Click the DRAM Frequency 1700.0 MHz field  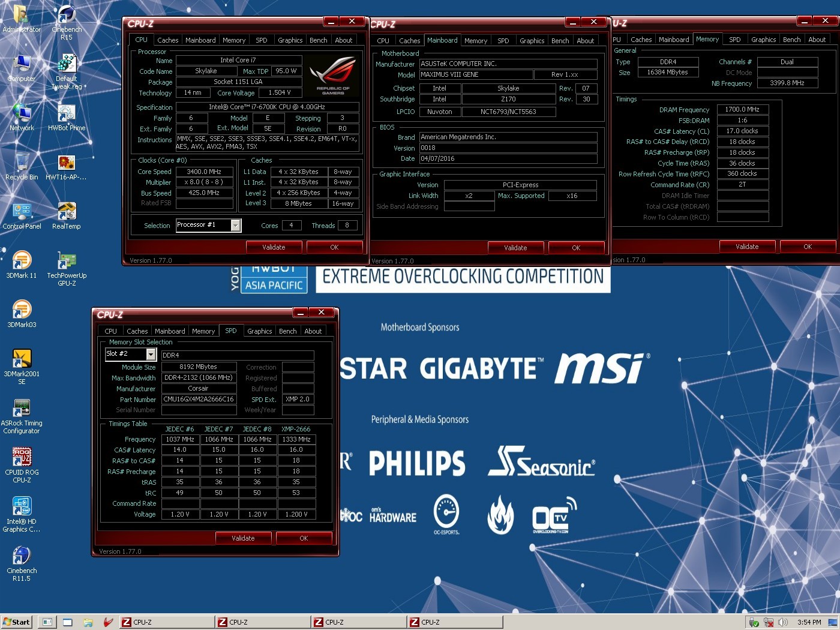(742, 109)
